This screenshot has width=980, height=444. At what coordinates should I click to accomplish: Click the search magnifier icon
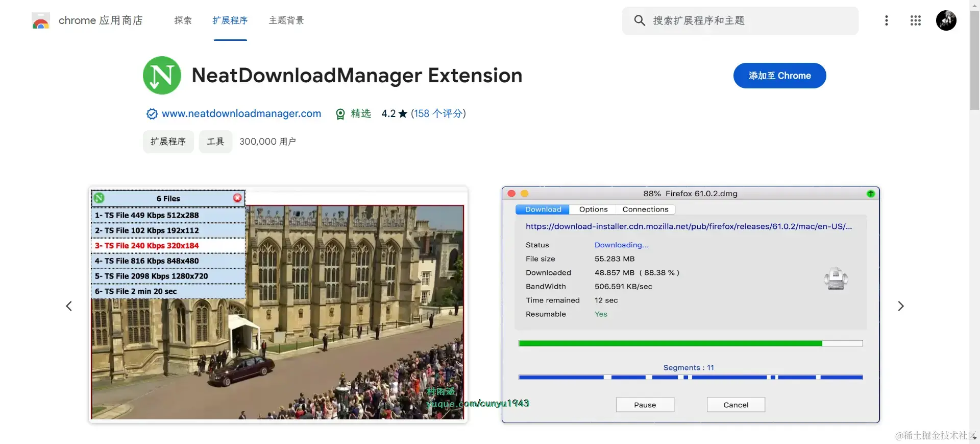[640, 20]
